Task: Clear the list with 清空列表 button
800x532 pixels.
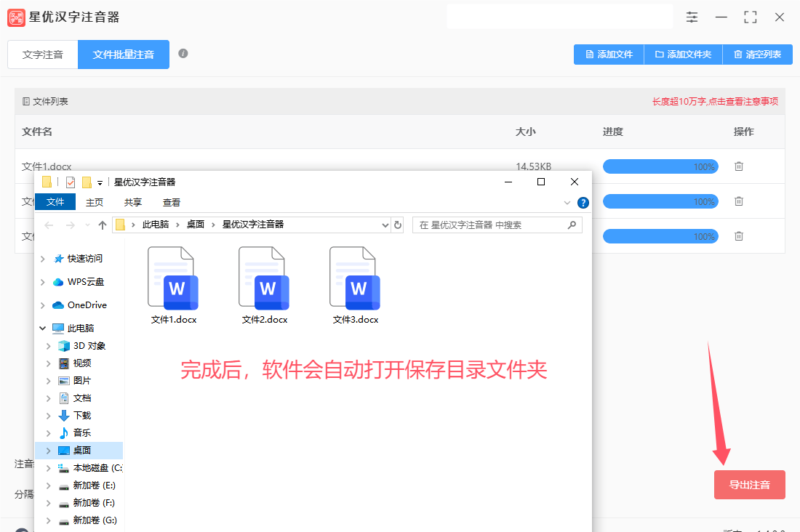Action: point(758,54)
